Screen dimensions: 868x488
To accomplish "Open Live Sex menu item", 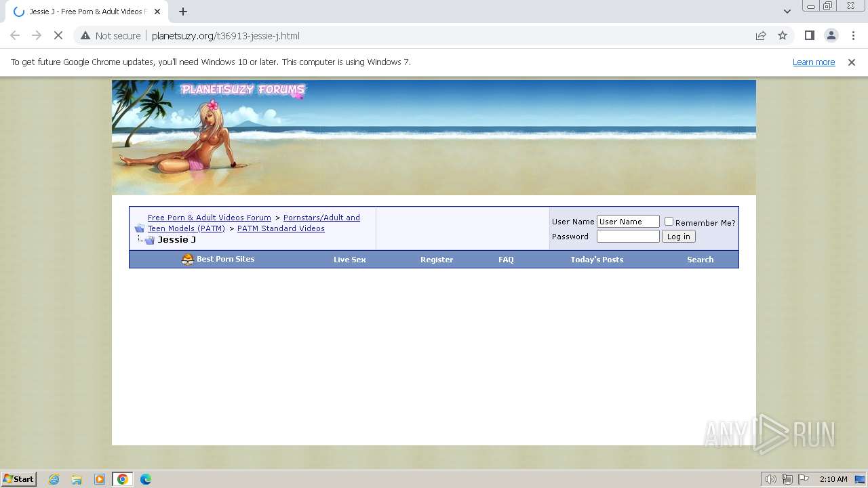I will tap(349, 260).
